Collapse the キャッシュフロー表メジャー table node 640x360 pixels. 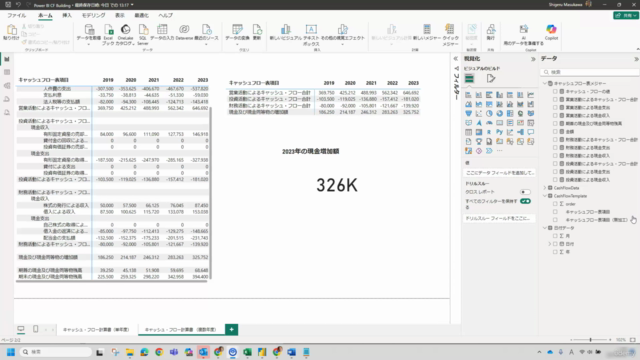(545, 83)
